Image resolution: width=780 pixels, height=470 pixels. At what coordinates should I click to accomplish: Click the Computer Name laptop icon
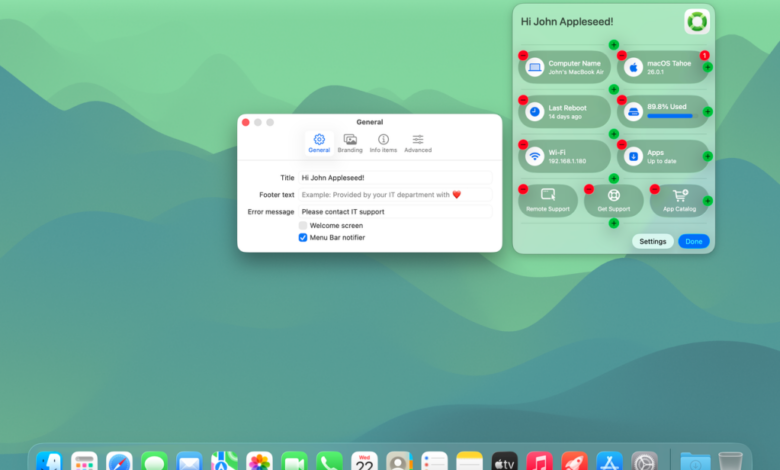[535, 67]
